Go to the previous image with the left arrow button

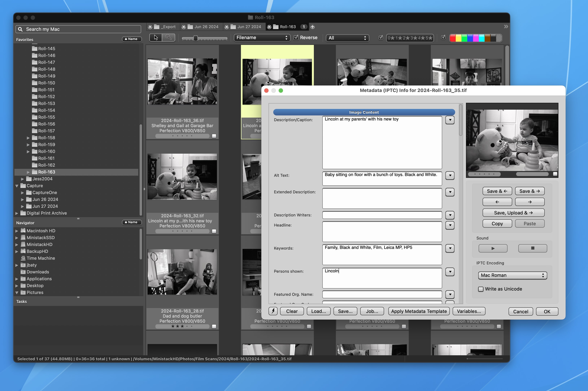[x=497, y=202]
